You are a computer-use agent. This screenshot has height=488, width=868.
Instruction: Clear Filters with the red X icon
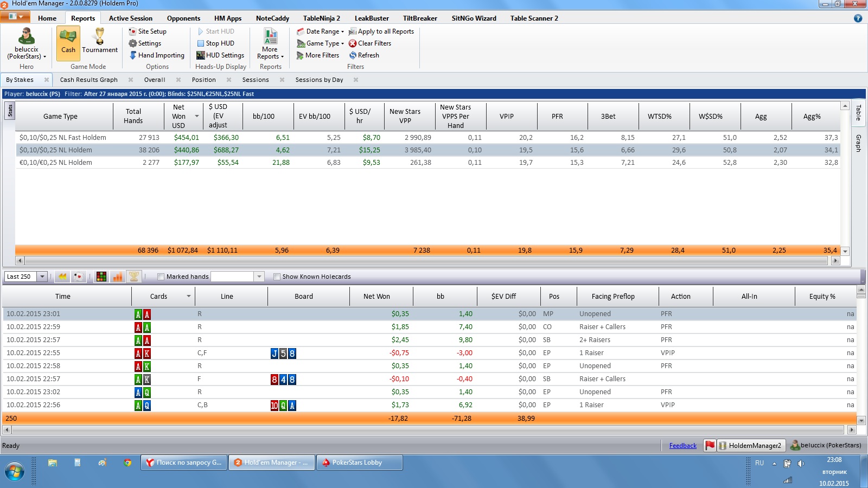click(x=370, y=43)
